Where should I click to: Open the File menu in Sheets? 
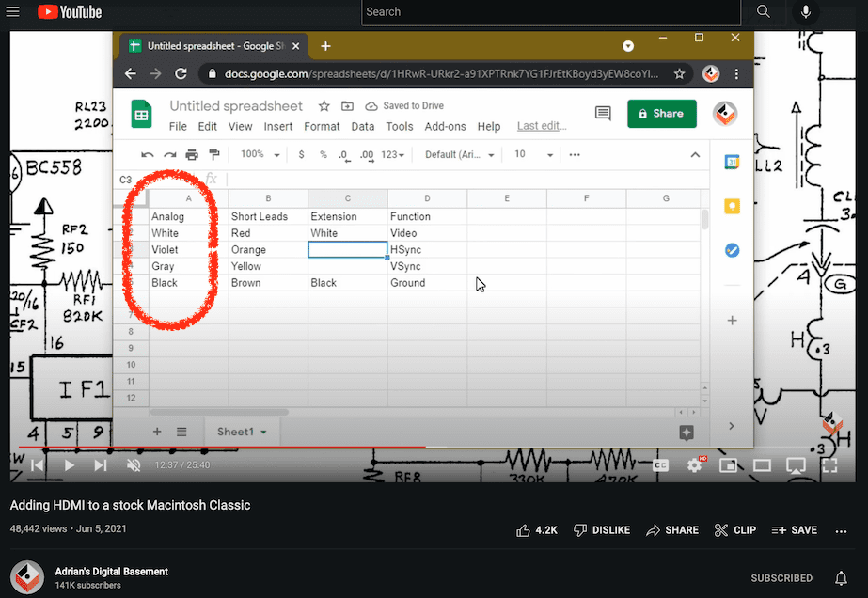(178, 126)
